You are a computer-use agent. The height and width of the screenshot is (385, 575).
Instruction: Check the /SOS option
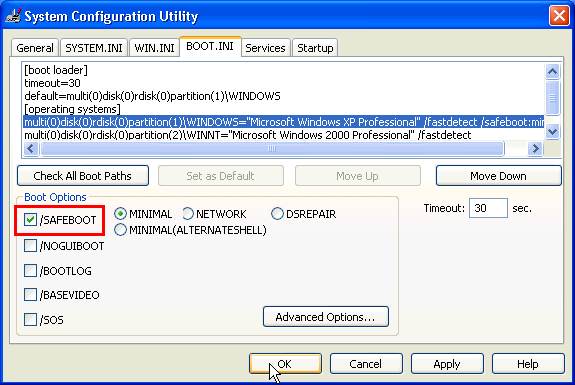click(x=30, y=319)
